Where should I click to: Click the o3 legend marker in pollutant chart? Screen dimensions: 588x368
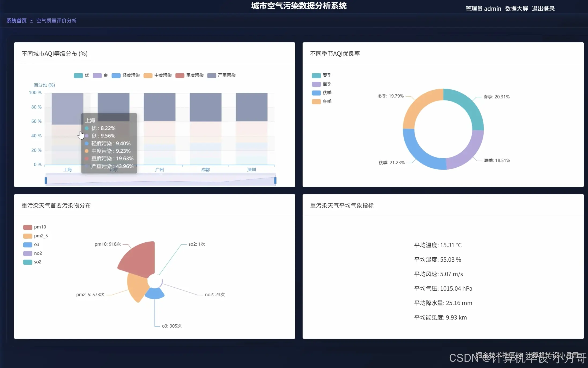click(27, 244)
